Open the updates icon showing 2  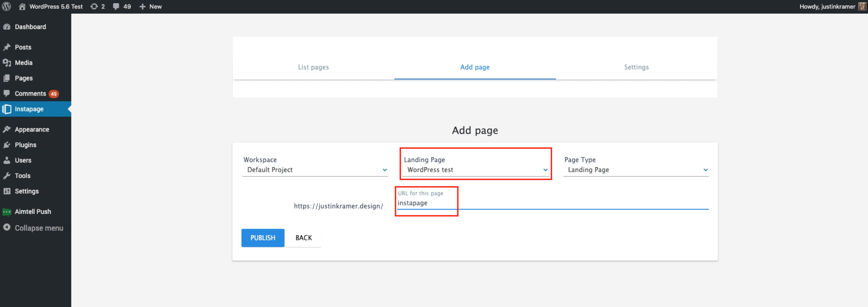(x=94, y=6)
